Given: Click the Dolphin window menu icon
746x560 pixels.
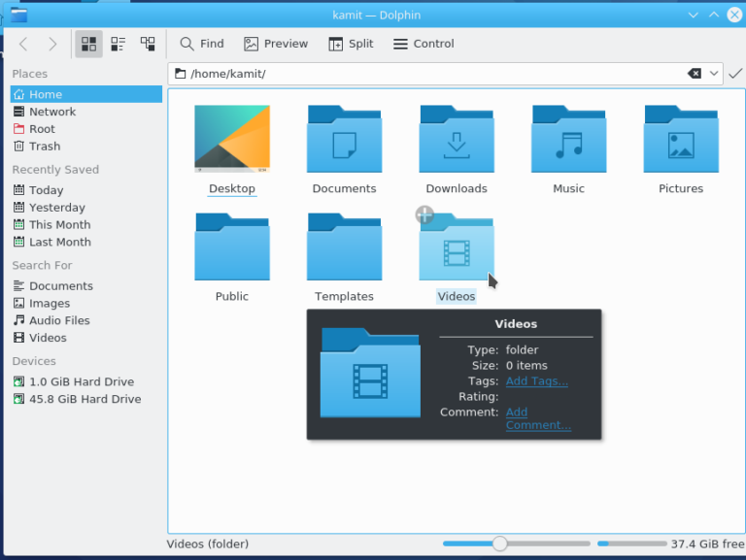Looking at the screenshot, I should click(19, 16).
